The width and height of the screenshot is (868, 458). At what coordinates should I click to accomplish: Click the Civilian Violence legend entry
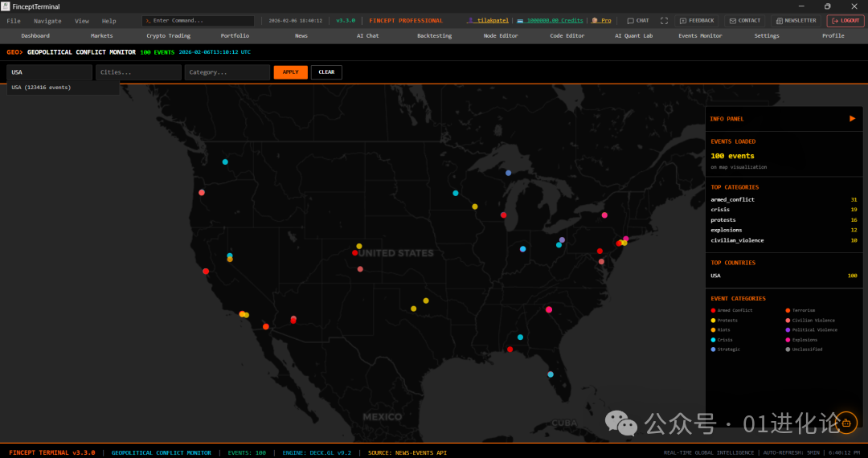click(x=810, y=321)
